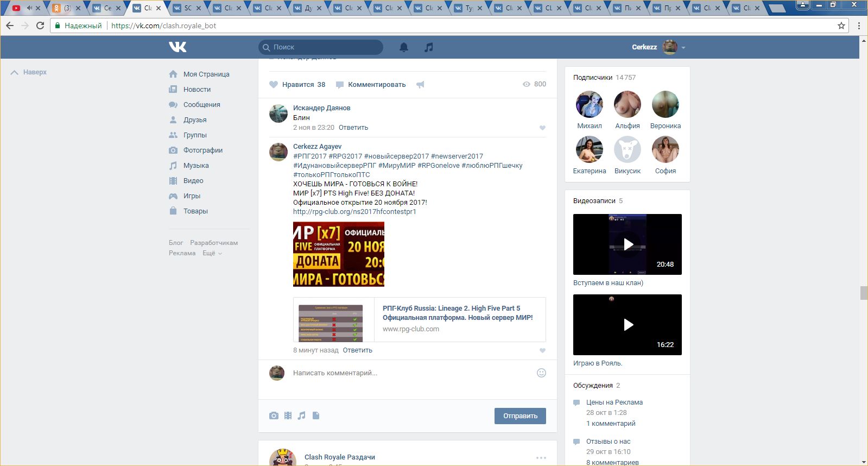The height and width of the screenshot is (466, 868).
Task: Attach a video using film icon
Action: tap(288, 415)
